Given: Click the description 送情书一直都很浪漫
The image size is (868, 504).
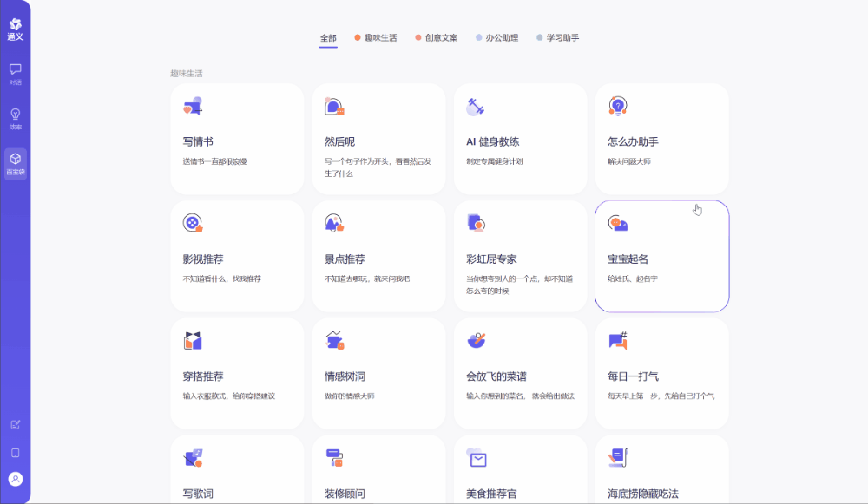Looking at the screenshot, I should [214, 161].
